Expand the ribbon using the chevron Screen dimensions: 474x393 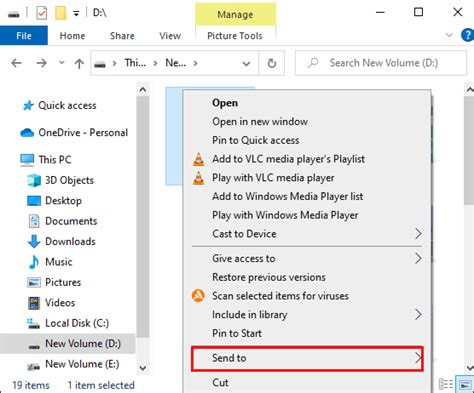(449, 35)
